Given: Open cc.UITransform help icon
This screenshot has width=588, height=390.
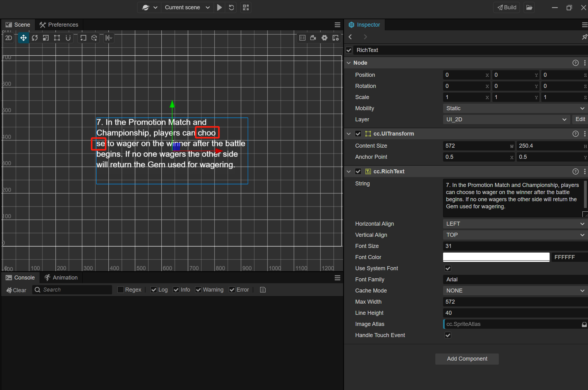Looking at the screenshot, I should click(x=576, y=134).
